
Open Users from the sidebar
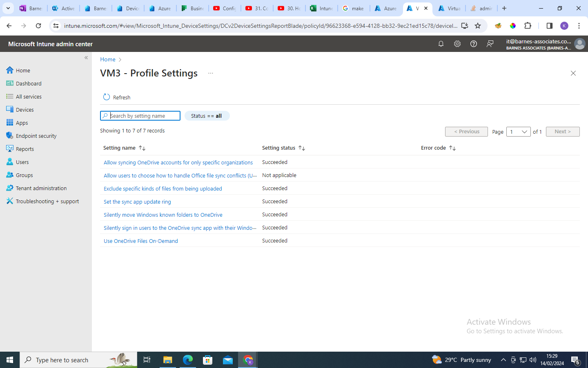click(22, 162)
